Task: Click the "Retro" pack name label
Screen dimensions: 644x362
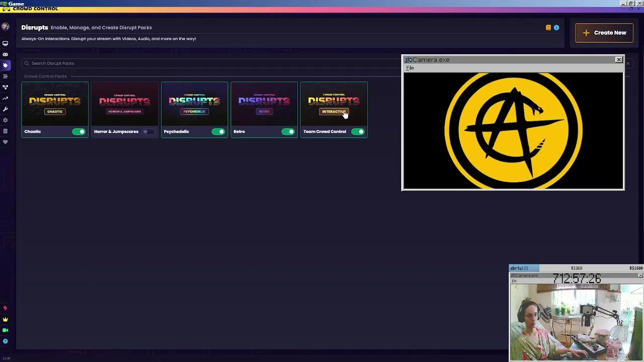Action: (x=239, y=132)
